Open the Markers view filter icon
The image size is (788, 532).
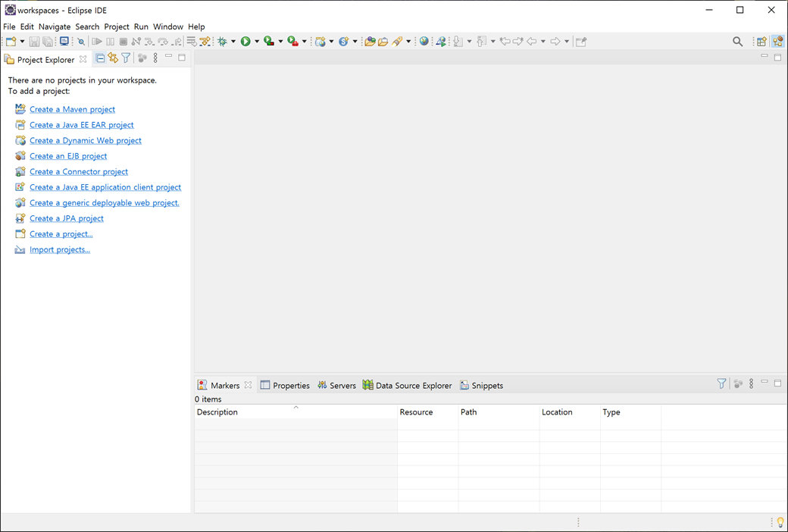coord(721,383)
